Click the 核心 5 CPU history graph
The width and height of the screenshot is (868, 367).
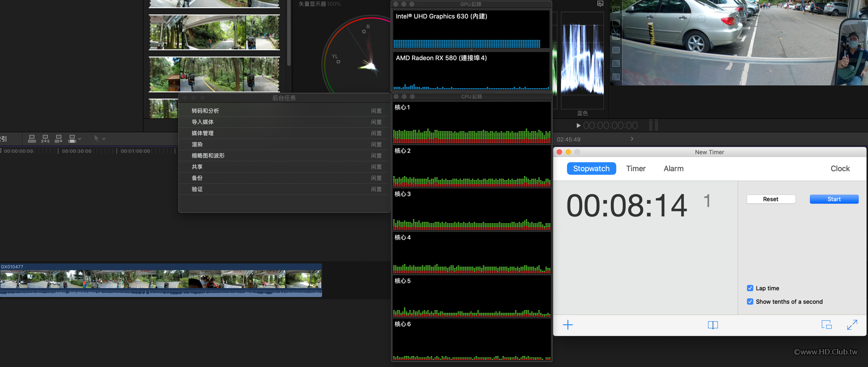pyautogui.click(x=472, y=297)
